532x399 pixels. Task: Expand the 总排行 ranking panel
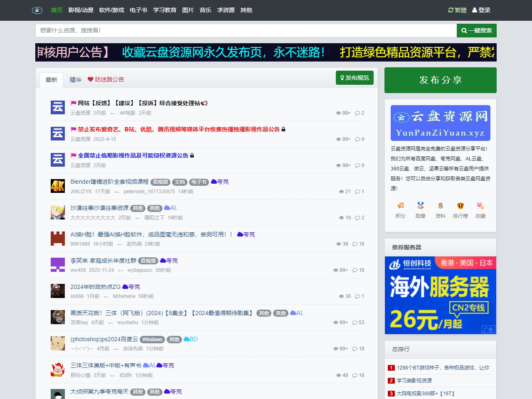tap(401, 350)
